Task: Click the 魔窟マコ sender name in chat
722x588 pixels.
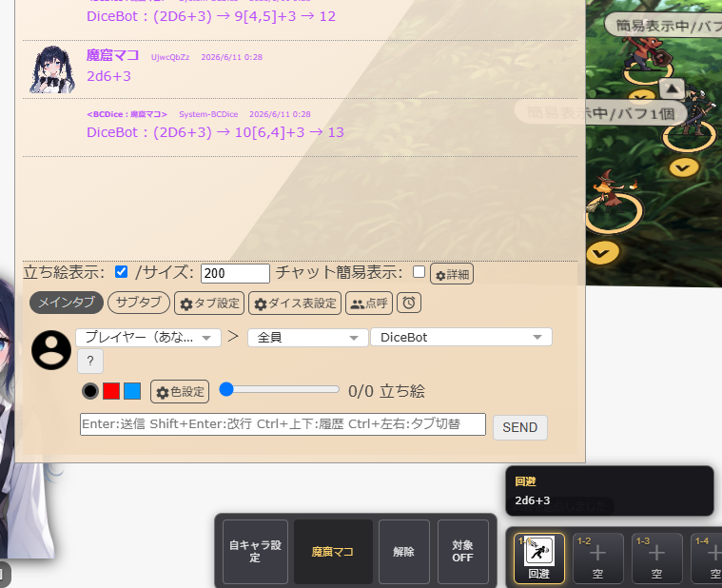Action: point(113,56)
